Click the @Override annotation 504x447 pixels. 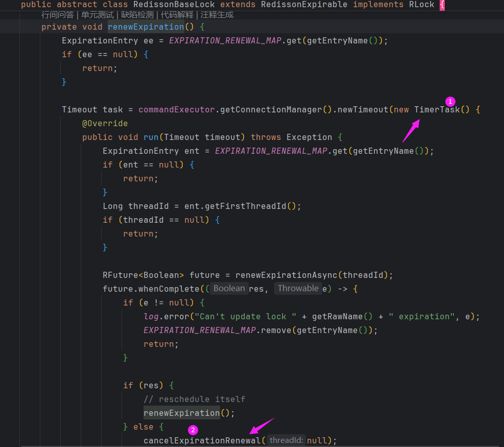[x=105, y=124]
